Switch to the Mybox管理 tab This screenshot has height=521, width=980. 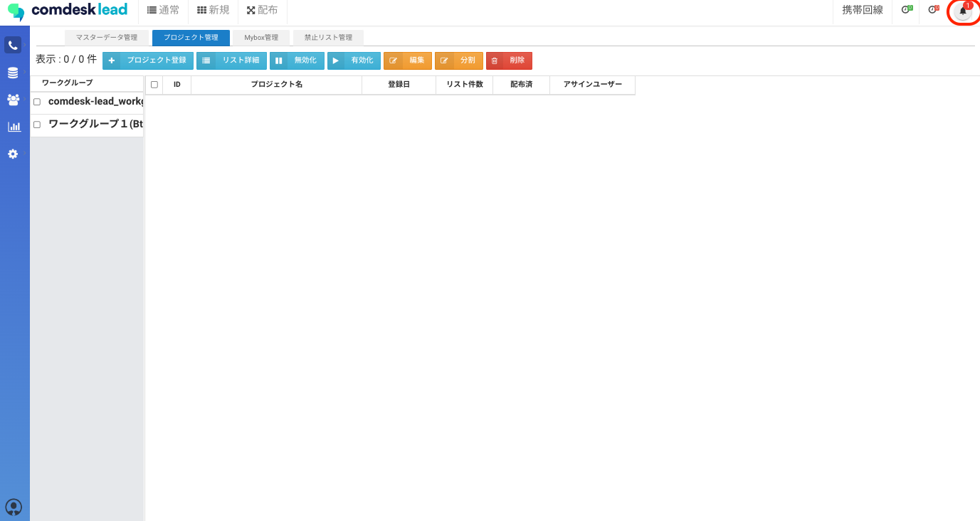[x=261, y=38]
